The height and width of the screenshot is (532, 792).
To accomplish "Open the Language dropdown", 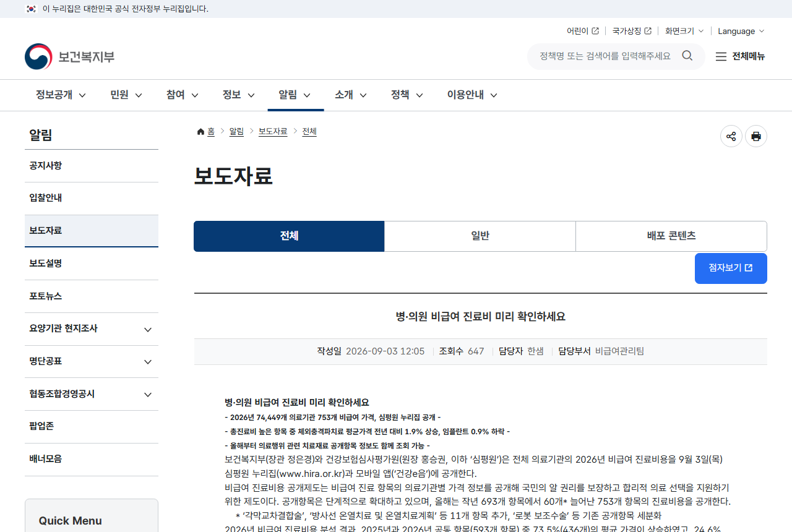I will coord(741,31).
